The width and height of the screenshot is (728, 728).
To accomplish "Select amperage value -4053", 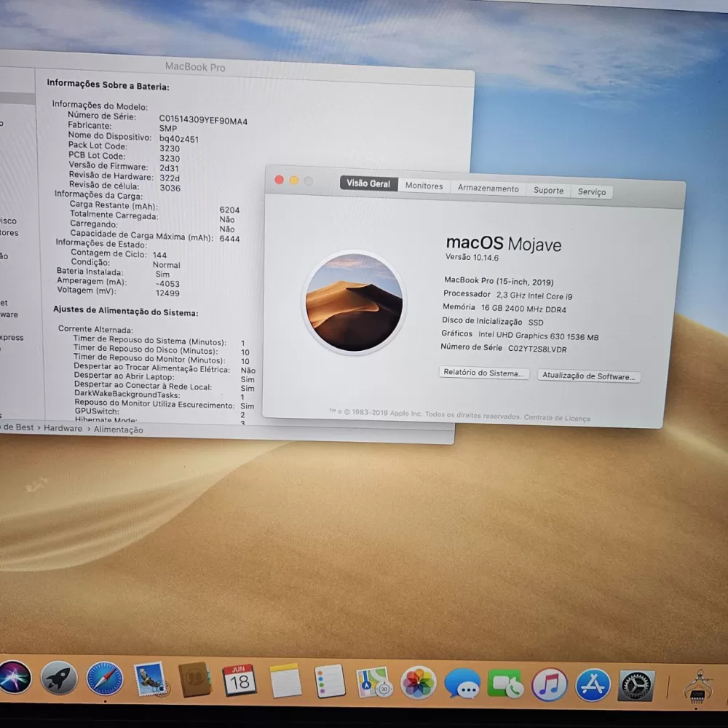I will coord(167,284).
